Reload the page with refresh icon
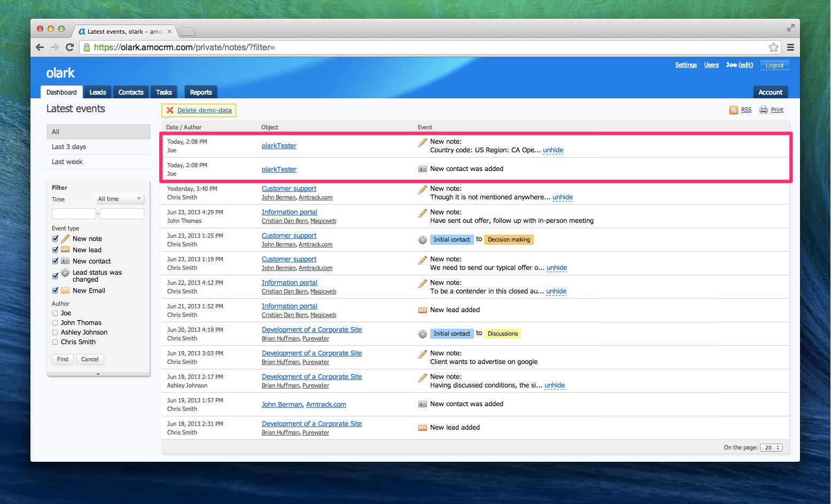831x504 pixels. pyautogui.click(x=69, y=48)
